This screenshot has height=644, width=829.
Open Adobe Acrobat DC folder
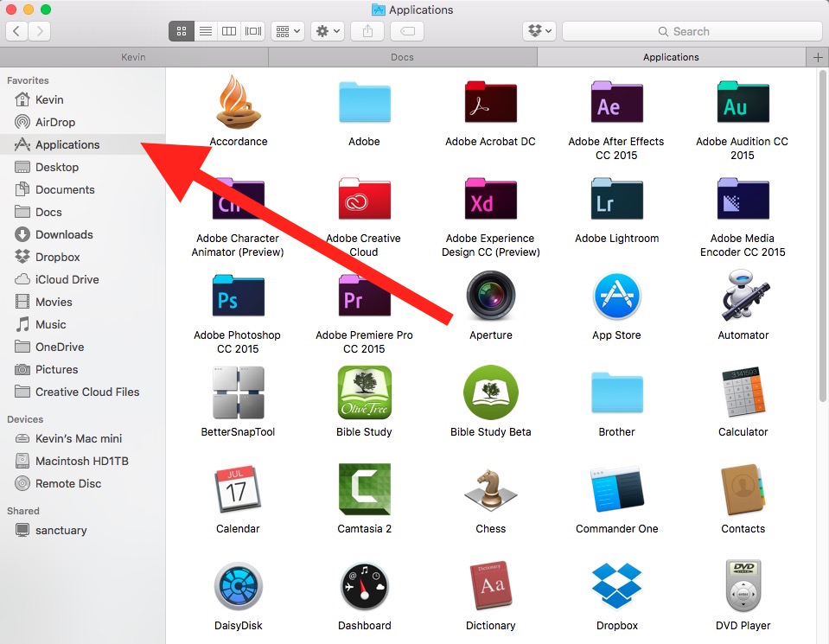pyautogui.click(x=491, y=103)
